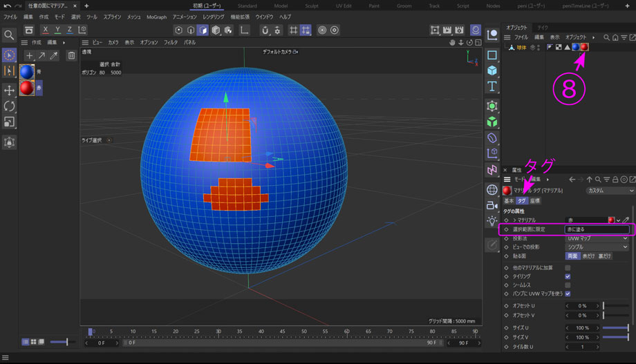The height and width of the screenshot is (364, 636).
Task: Click the Cube primitive icon
Action: (492, 70)
